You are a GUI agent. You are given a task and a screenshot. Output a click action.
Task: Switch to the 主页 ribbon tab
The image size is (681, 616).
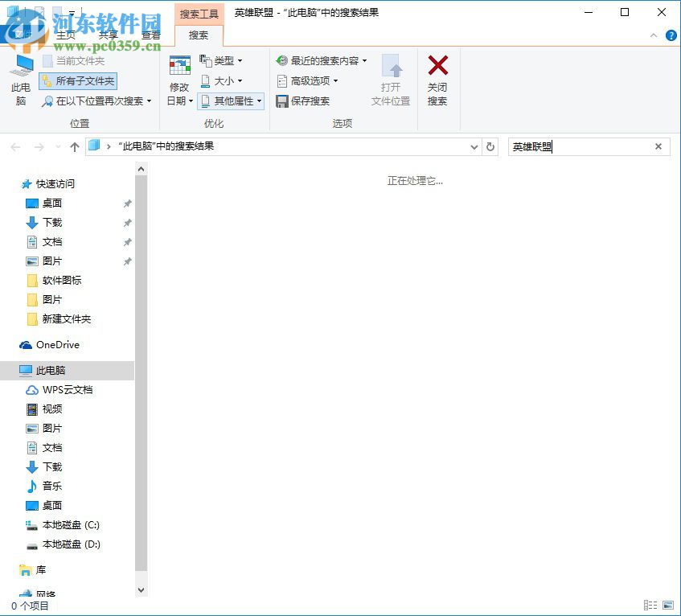(67, 35)
